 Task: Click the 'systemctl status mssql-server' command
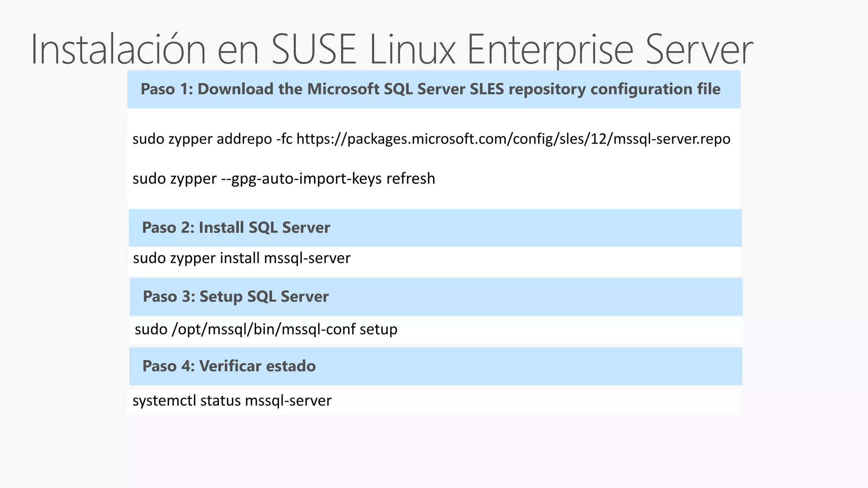click(232, 401)
